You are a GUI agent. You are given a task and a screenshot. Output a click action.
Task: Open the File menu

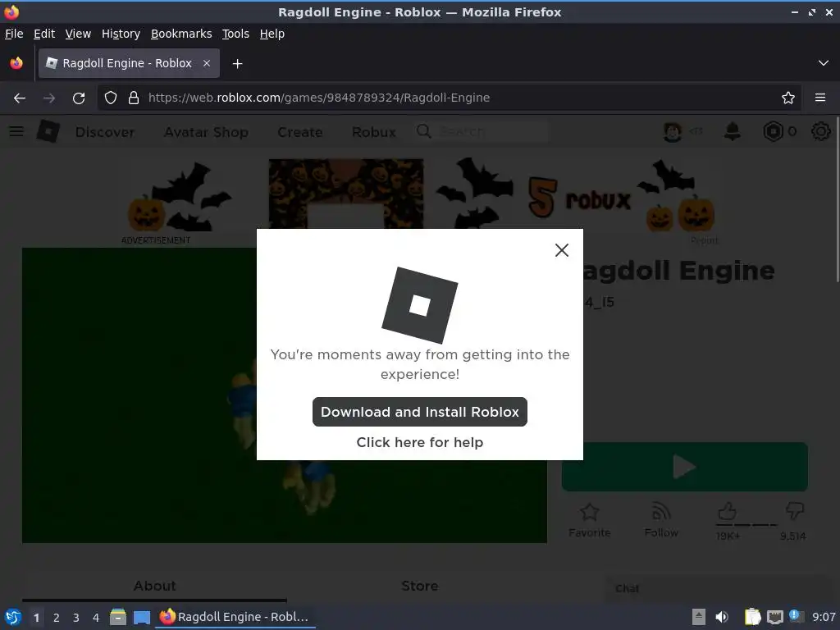[14, 34]
